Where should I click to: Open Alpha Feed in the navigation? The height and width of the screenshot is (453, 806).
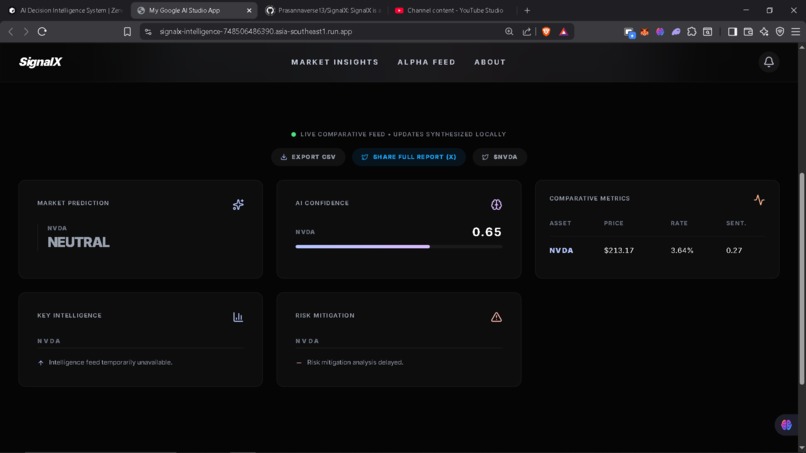pyautogui.click(x=426, y=62)
